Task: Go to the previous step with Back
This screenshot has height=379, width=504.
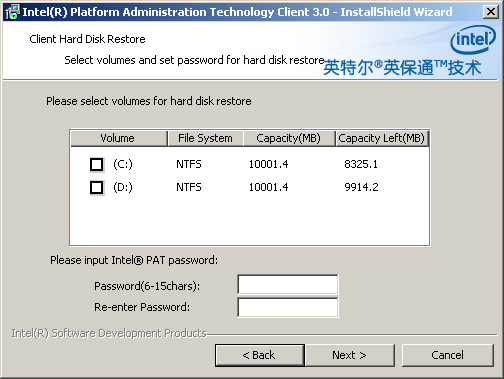Action: click(260, 355)
